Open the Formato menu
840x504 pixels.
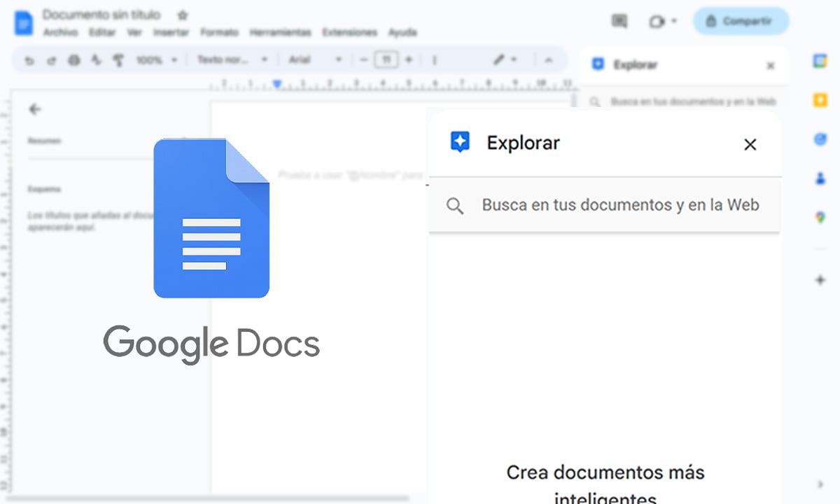tap(219, 32)
